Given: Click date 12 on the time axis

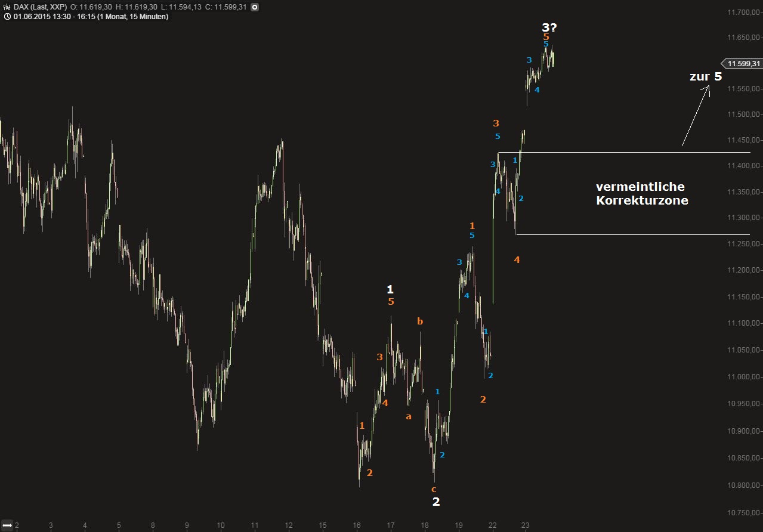Looking at the screenshot, I should pyautogui.click(x=288, y=525).
